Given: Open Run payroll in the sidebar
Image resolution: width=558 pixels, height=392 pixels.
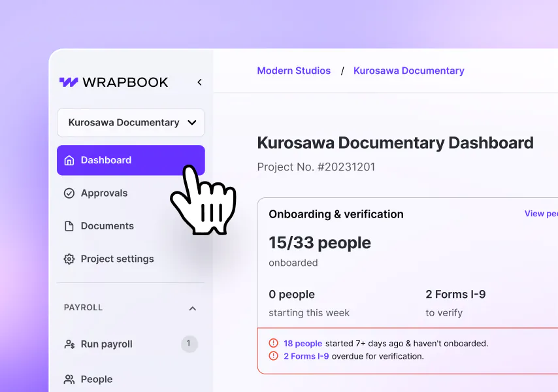Looking at the screenshot, I should pyautogui.click(x=131, y=344).
